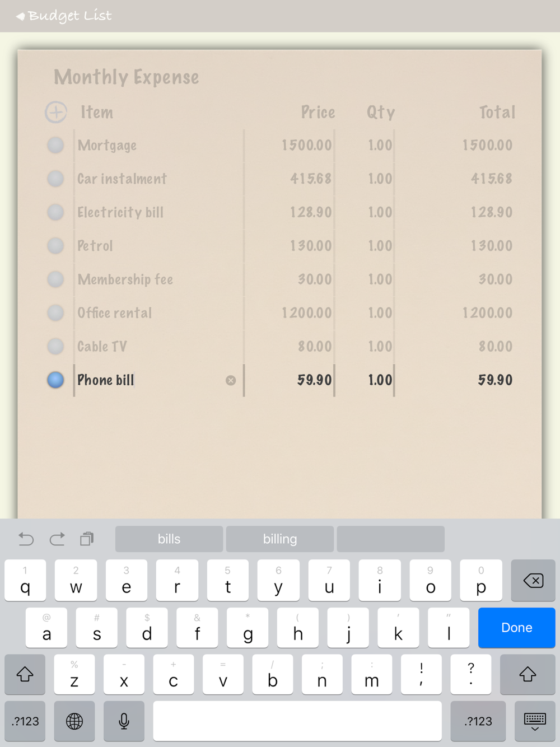This screenshot has width=560, height=747.
Task: Tap the backspace delete key
Action: coord(533,580)
